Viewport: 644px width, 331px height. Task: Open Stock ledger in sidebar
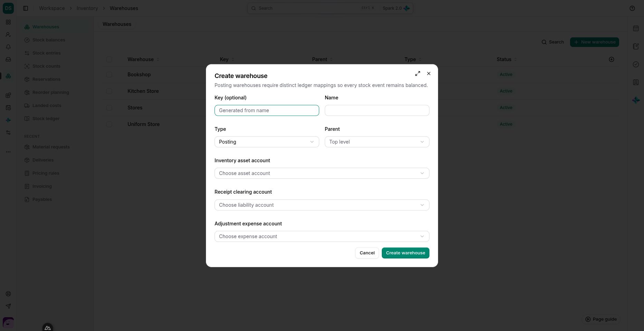(46, 119)
